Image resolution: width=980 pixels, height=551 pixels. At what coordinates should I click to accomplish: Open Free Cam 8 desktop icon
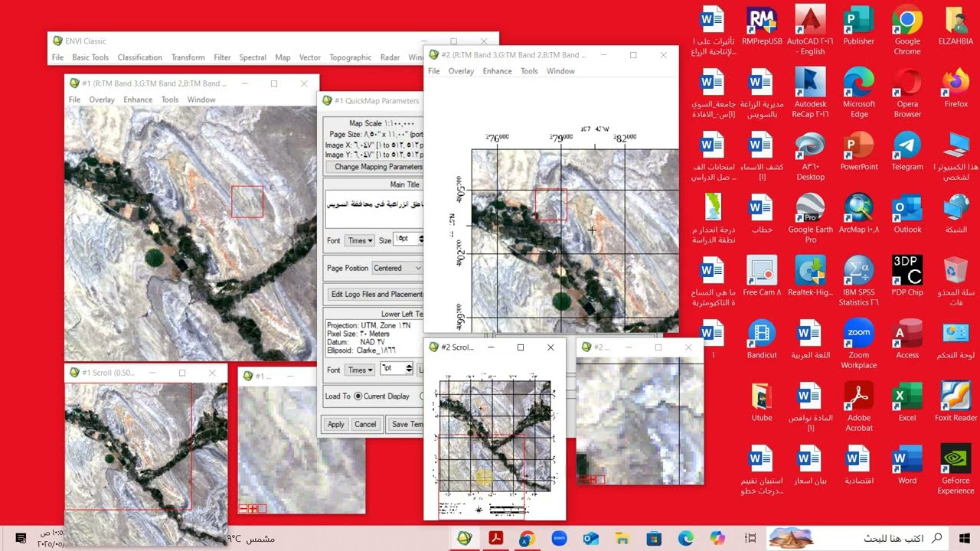761,277
